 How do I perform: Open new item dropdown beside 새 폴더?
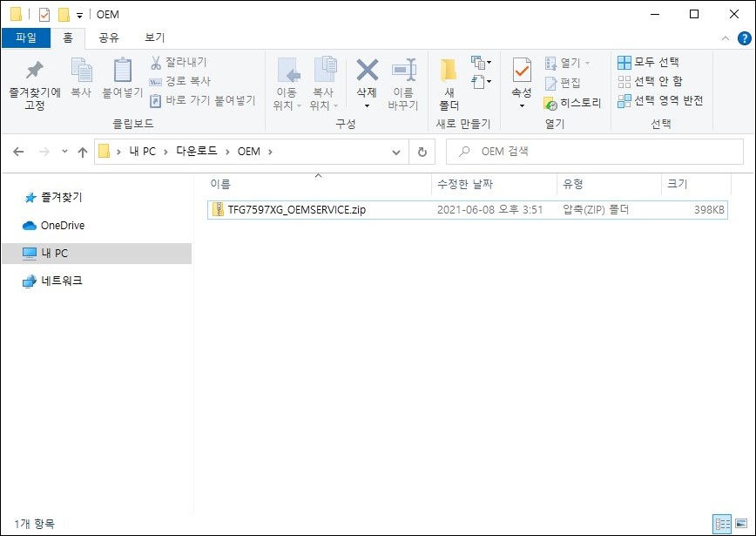(481, 62)
